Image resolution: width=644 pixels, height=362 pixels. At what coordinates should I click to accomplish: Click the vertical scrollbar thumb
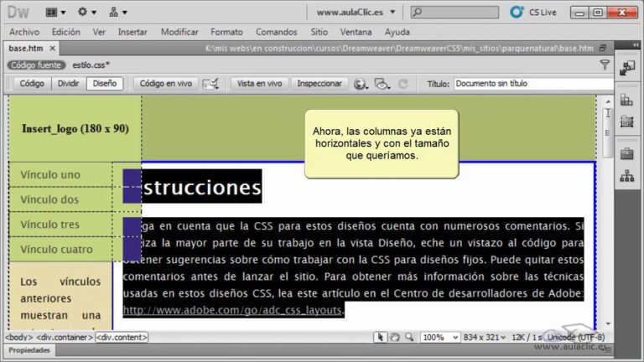pos(607,132)
